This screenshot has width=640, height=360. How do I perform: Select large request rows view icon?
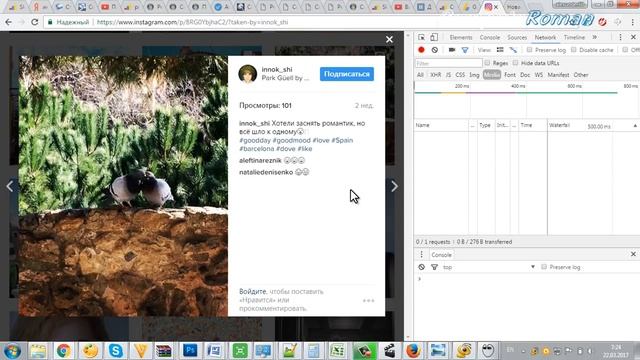pos(500,50)
